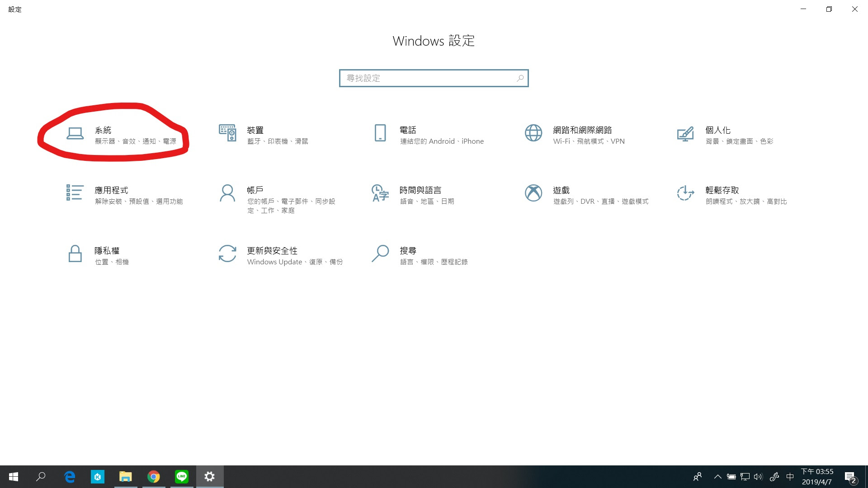Launch Microsoft Edge from the taskbar
Screen dimensions: 868x488
[70, 477]
